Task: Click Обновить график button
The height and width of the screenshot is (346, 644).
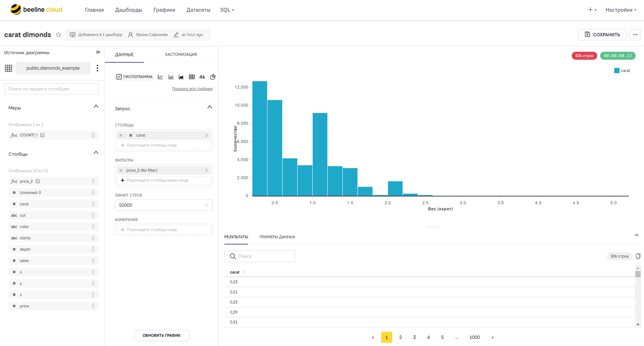Action: [162, 335]
